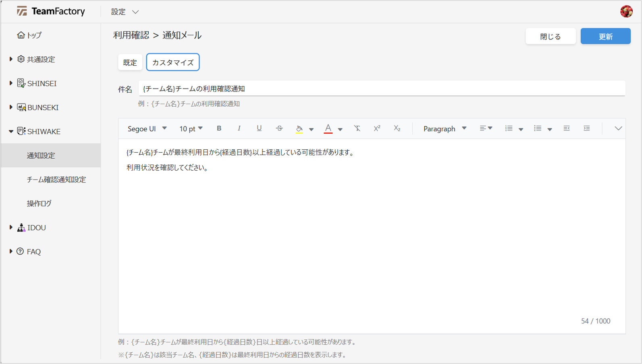This screenshot has width=642, height=364.
Task: Select the カスタマイズ tab
Action: (172, 62)
